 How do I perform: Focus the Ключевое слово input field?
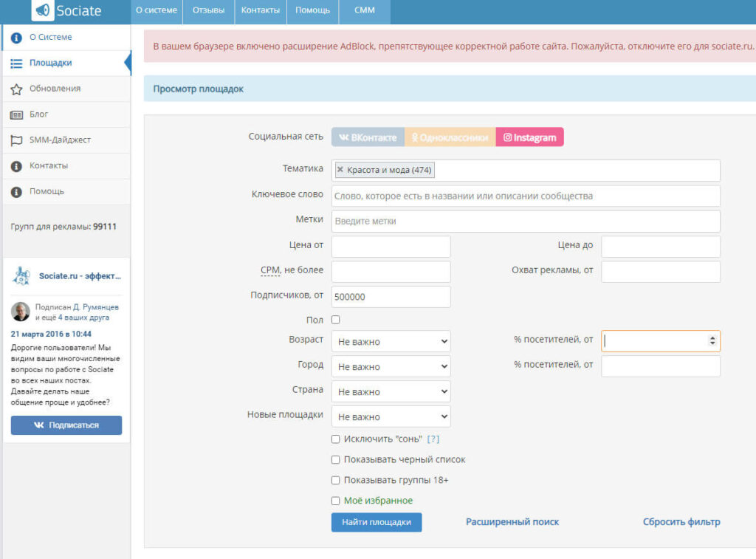[525, 196]
